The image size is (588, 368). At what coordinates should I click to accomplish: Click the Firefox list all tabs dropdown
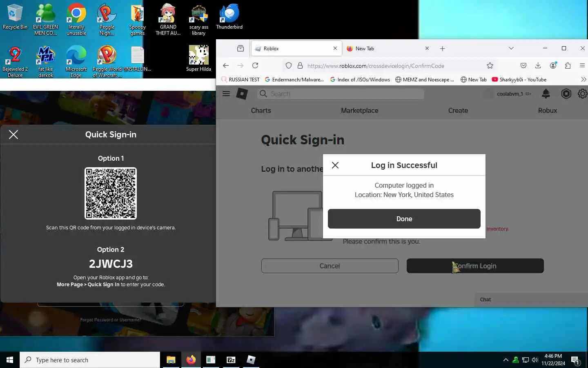[x=511, y=48]
